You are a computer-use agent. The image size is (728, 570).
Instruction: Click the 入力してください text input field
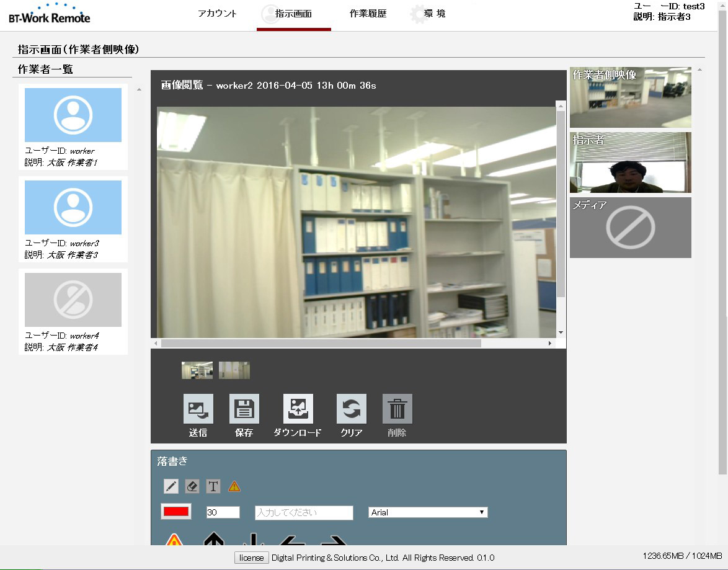click(x=304, y=512)
